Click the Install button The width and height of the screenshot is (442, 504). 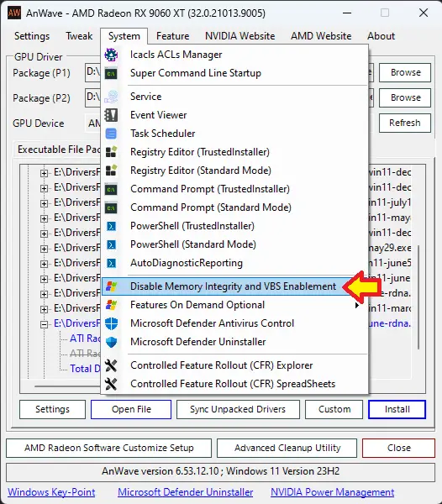397,409
